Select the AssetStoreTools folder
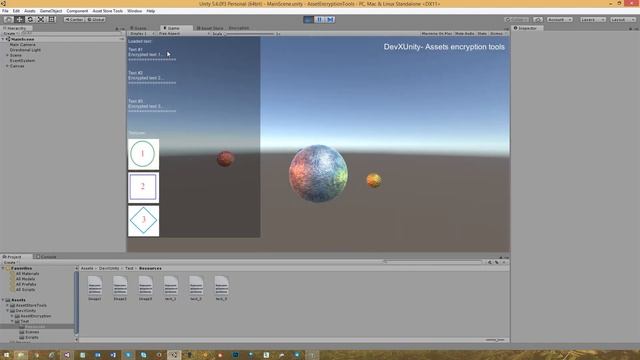This screenshot has width=640, height=360. click(28, 305)
